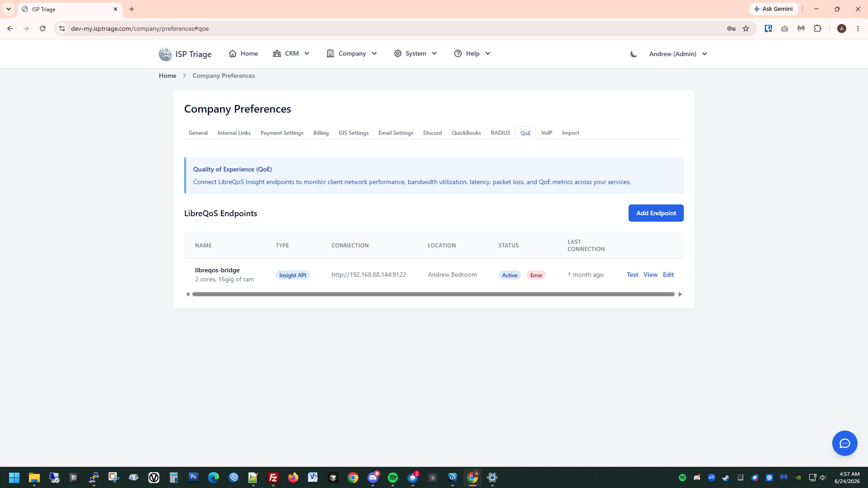Screen dimensions: 868x488
Task: Click the Ask Gemini button
Action: [773, 9]
